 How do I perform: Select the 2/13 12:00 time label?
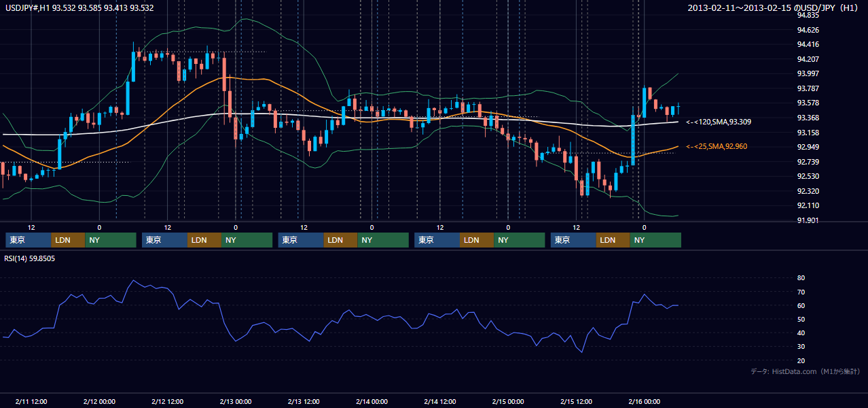[304, 401]
